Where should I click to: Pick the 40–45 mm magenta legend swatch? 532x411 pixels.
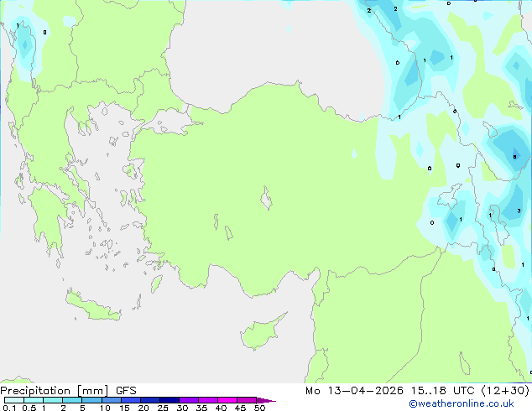point(227,400)
